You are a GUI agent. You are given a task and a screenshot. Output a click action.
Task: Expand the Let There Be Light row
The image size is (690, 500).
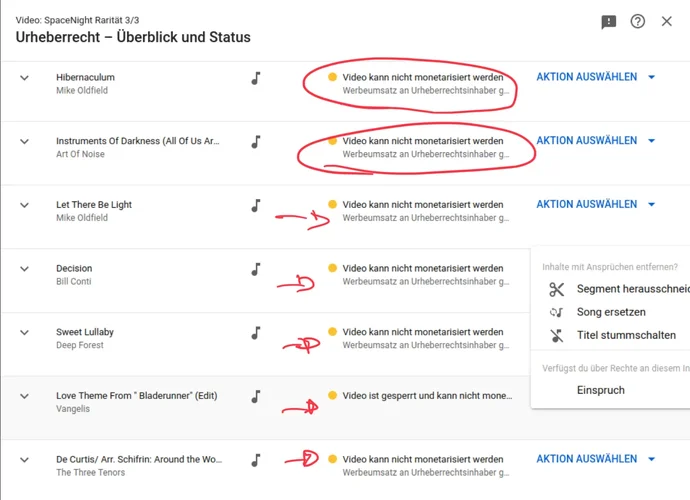[x=25, y=206]
